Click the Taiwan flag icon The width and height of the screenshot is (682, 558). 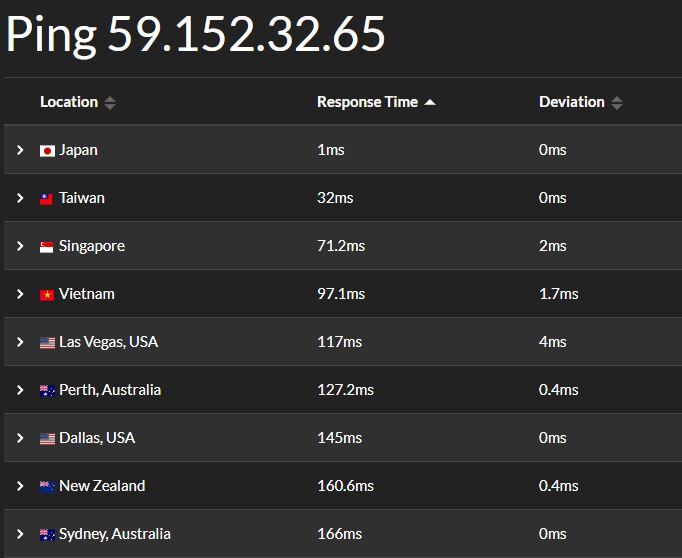tap(47, 198)
